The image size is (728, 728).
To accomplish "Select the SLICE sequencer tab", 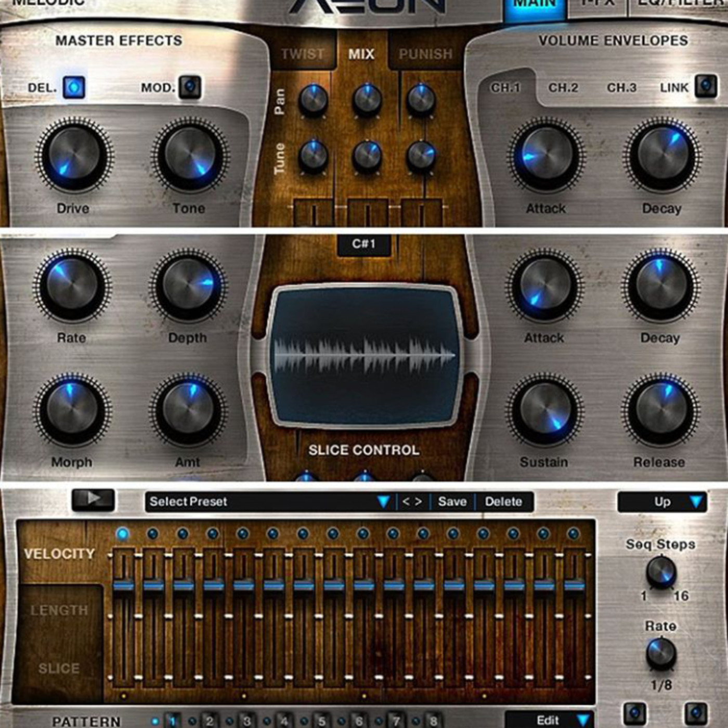I will point(59,668).
